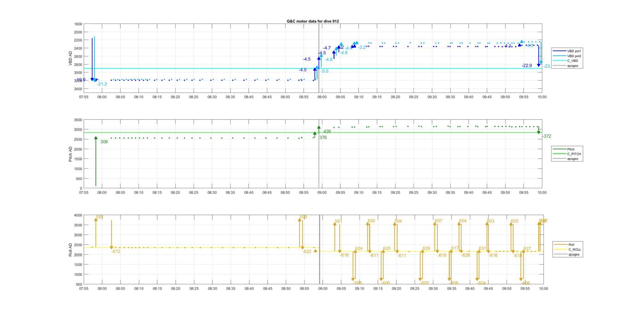Click "3500" tick on Pitch AD axis
The height and width of the screenshot is (319, 644).
tap(78, 120)
